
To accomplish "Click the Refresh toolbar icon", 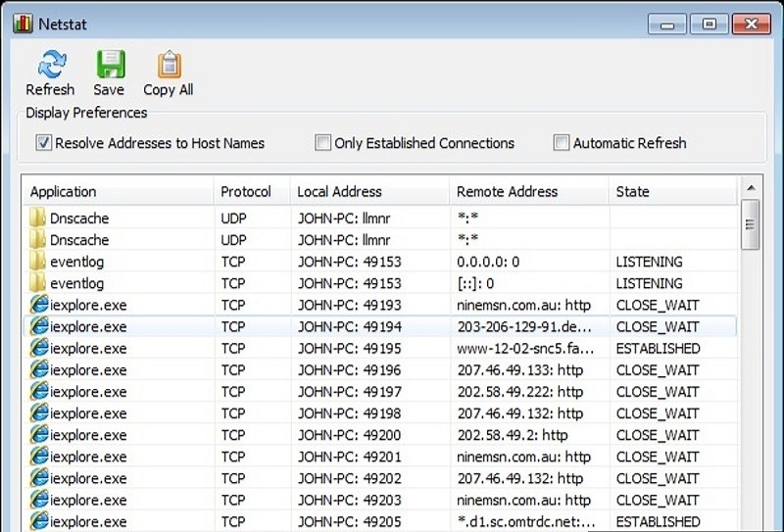I will tap(52, 65).
